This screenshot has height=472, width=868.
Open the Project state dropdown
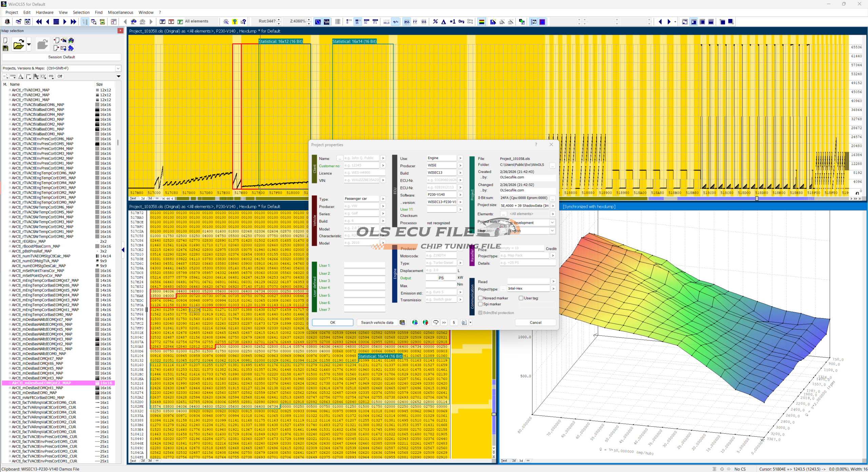552,223
